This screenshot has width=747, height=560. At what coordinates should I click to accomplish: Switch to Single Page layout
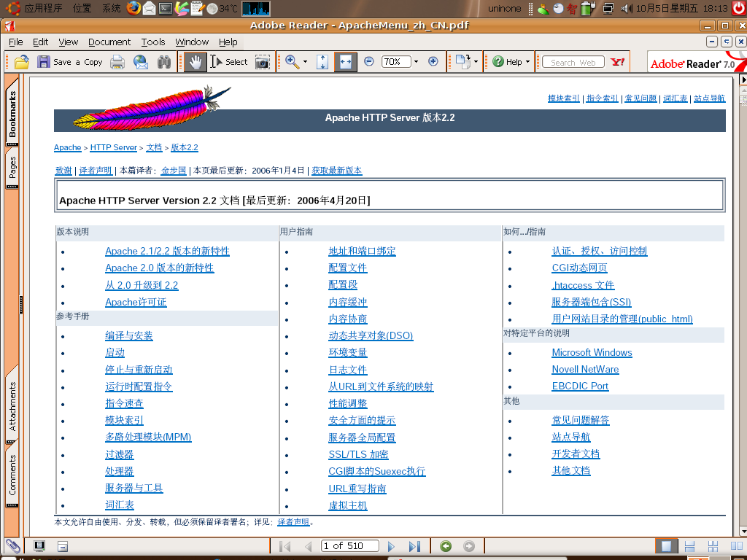(666, 546)
